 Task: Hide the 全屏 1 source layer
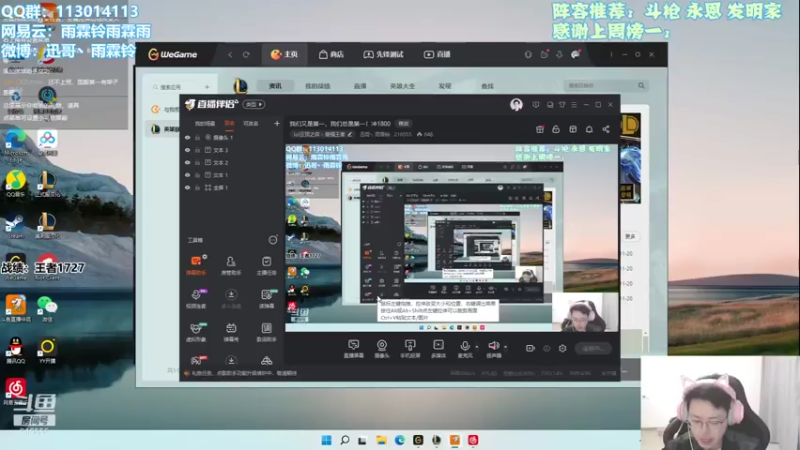187,187
